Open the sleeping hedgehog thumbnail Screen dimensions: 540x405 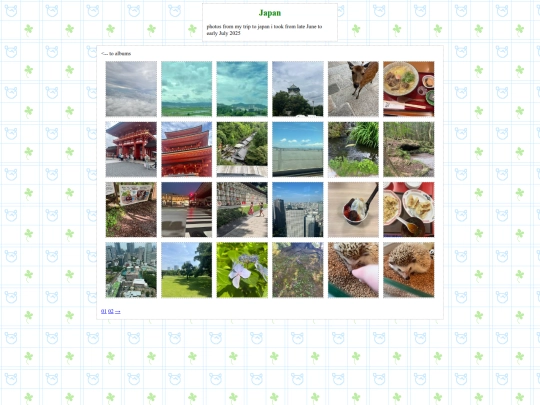point(409,270)
